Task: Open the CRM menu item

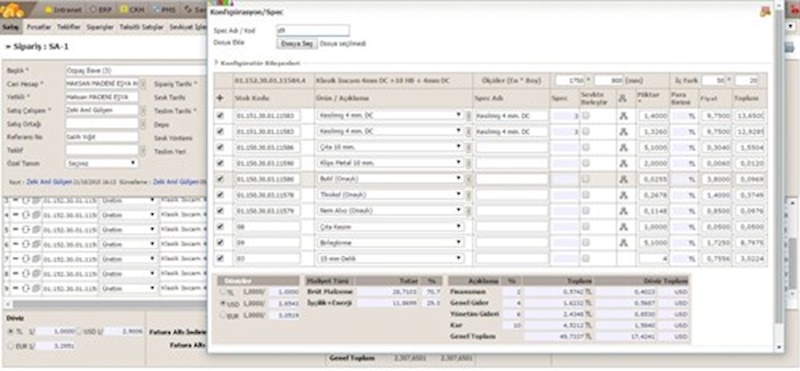Action: 133,9
